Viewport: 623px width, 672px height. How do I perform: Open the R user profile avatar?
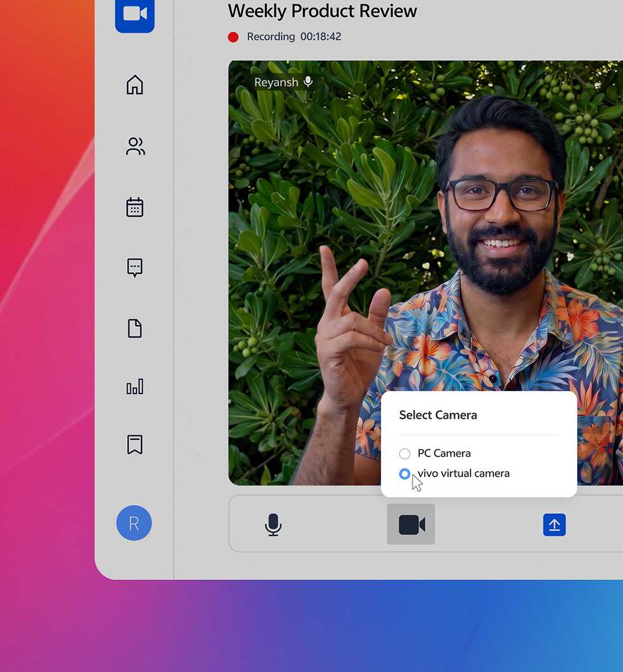pos(134,523)
